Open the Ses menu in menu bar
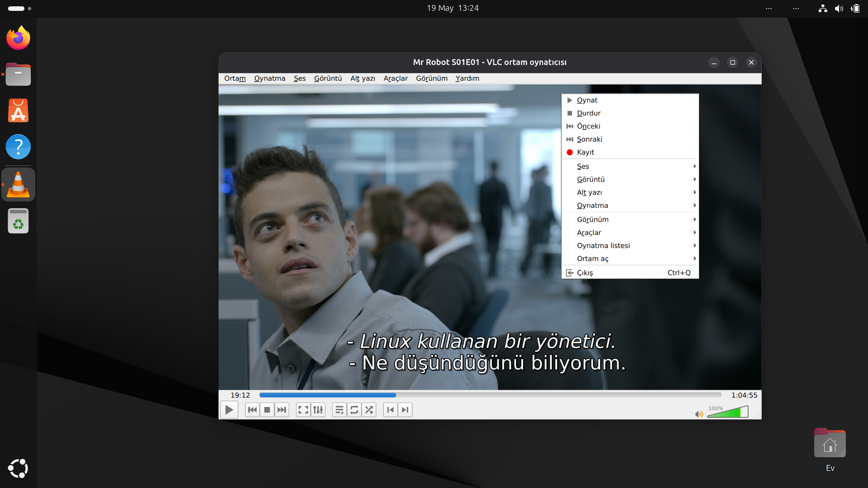The height and width of the screenshot is (488, 868). click(300, 78)
